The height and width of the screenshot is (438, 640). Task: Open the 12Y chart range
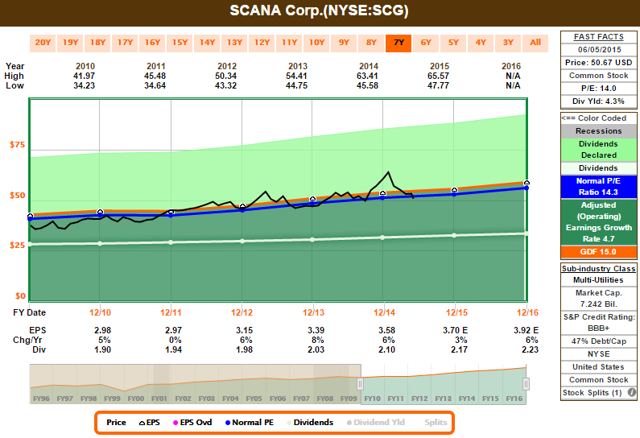(261, 43)
